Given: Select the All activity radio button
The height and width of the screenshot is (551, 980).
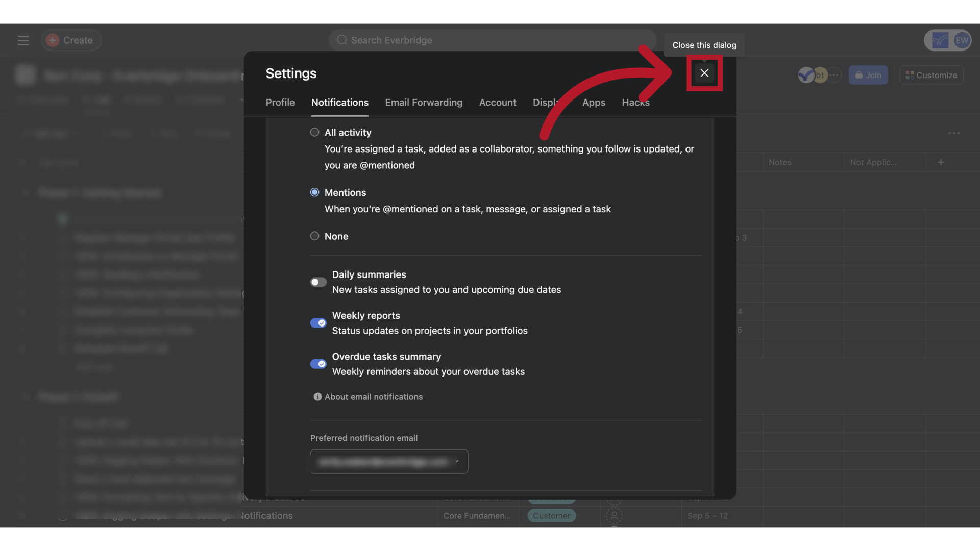Looking at the screenshot, I should coord(315,132).
